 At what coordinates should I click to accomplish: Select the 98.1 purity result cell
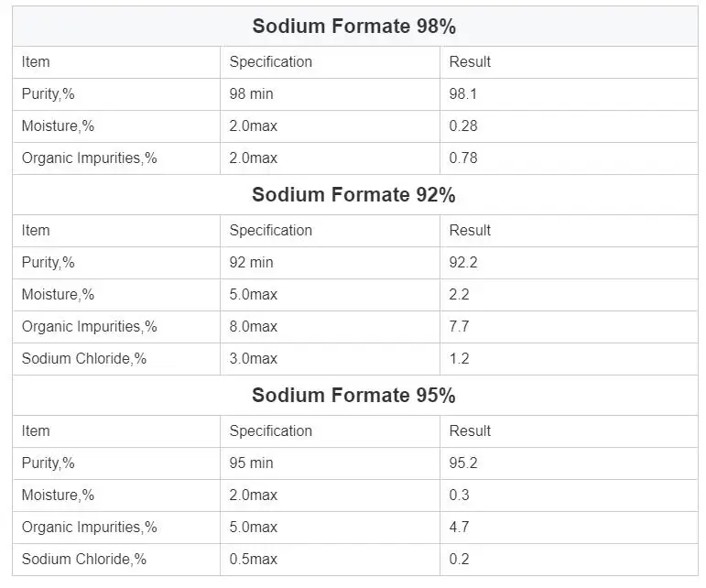point(463,94)
